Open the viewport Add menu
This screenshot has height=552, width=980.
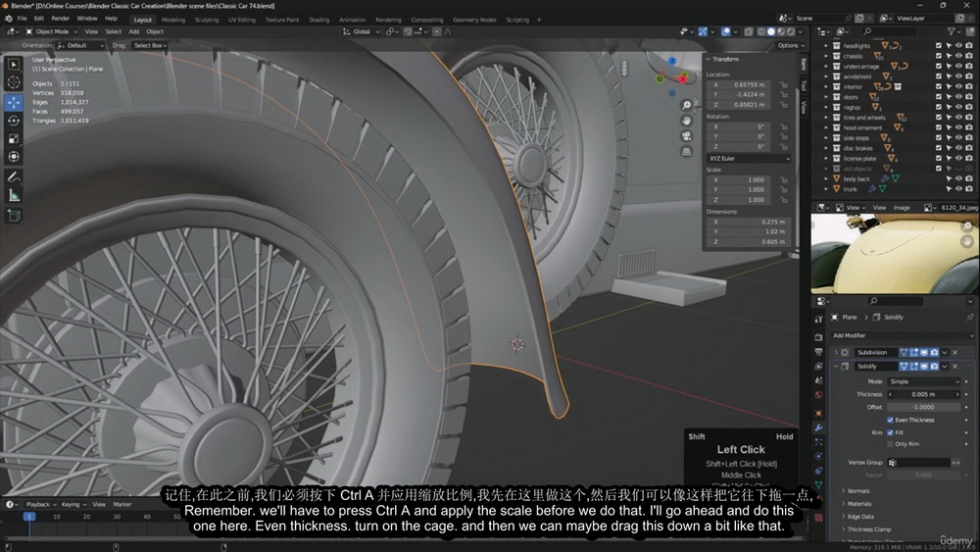click(133, 31)
